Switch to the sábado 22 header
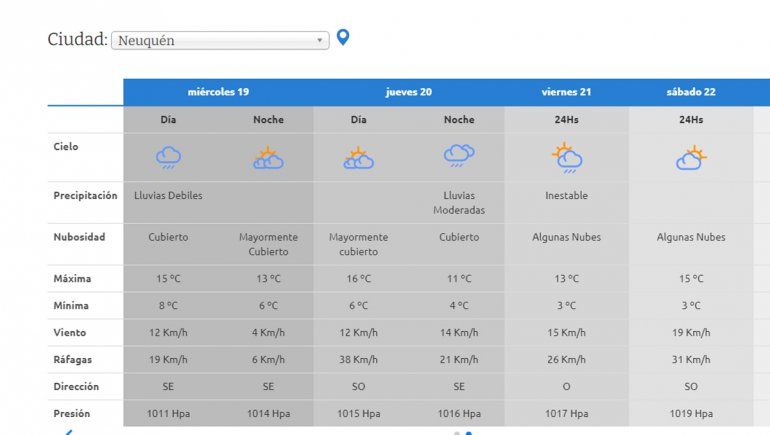This screenshot has height=435, width=770. click(691, 92)
